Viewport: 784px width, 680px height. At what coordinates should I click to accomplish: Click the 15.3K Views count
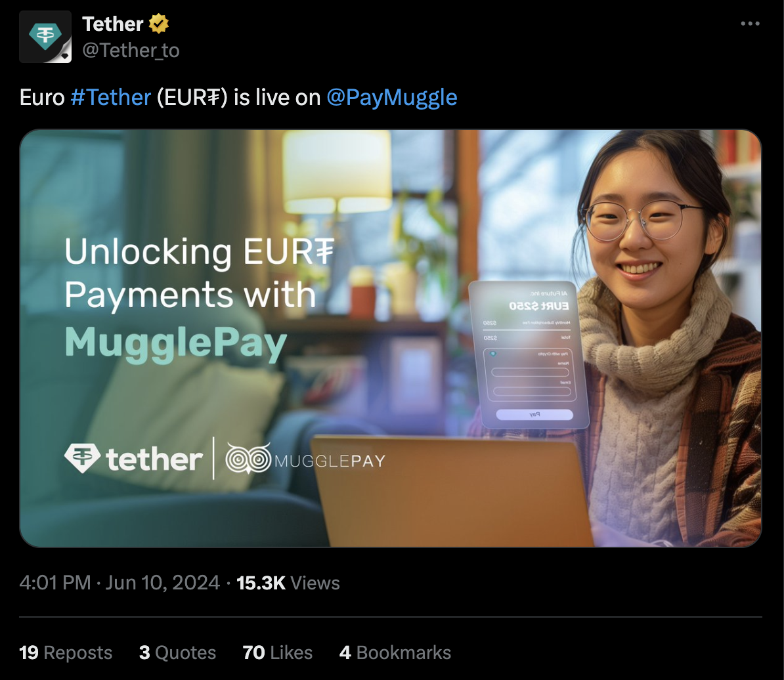coord(288,583)
